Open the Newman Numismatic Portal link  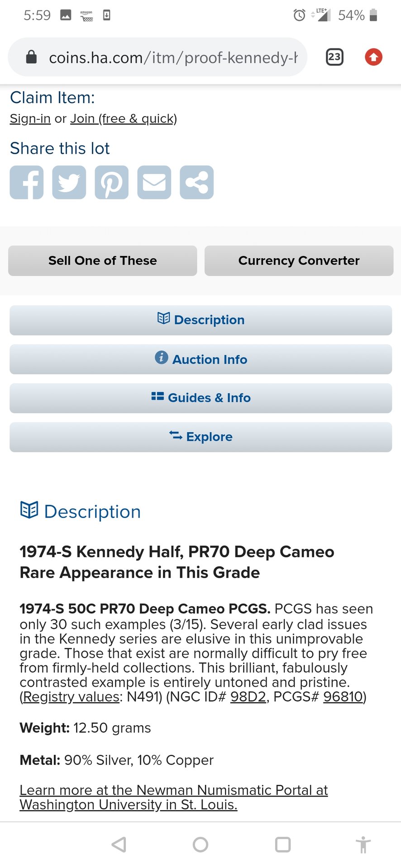[173, 797]
